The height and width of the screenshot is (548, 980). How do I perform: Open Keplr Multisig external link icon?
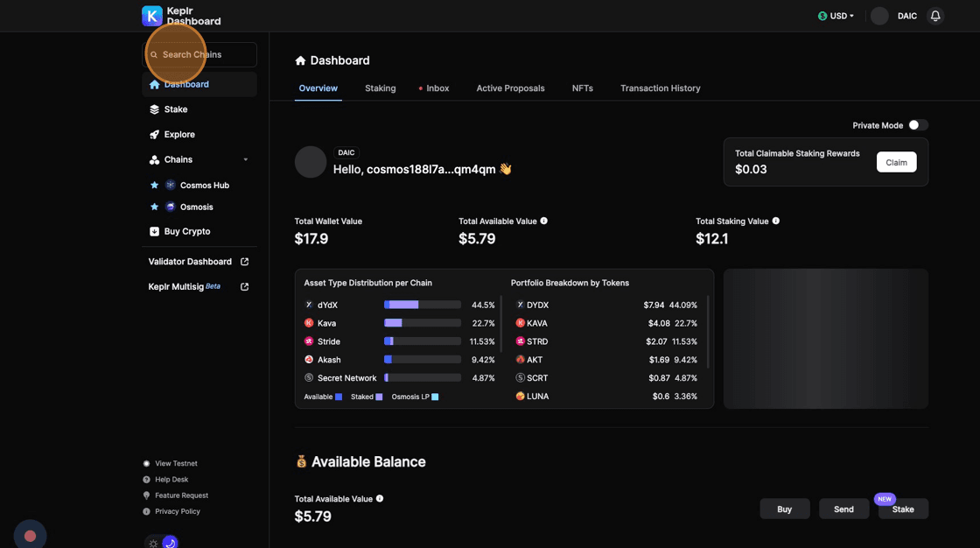(245, 286)
